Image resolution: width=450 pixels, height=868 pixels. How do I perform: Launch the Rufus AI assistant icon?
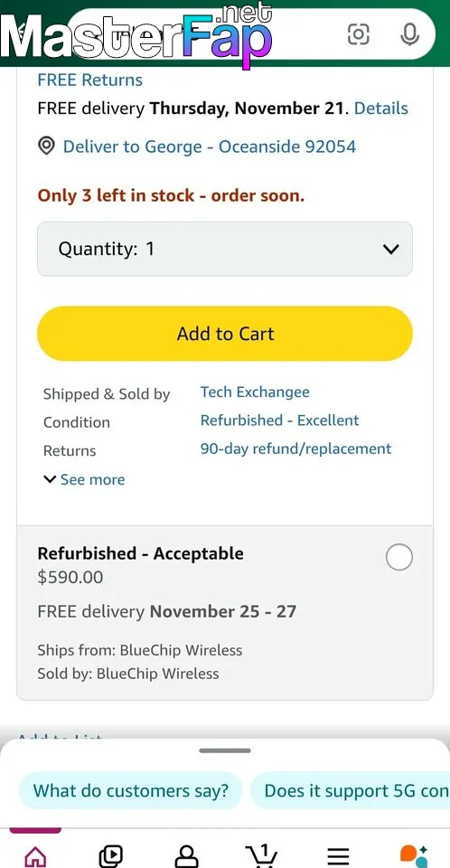(x=414, y=856)
